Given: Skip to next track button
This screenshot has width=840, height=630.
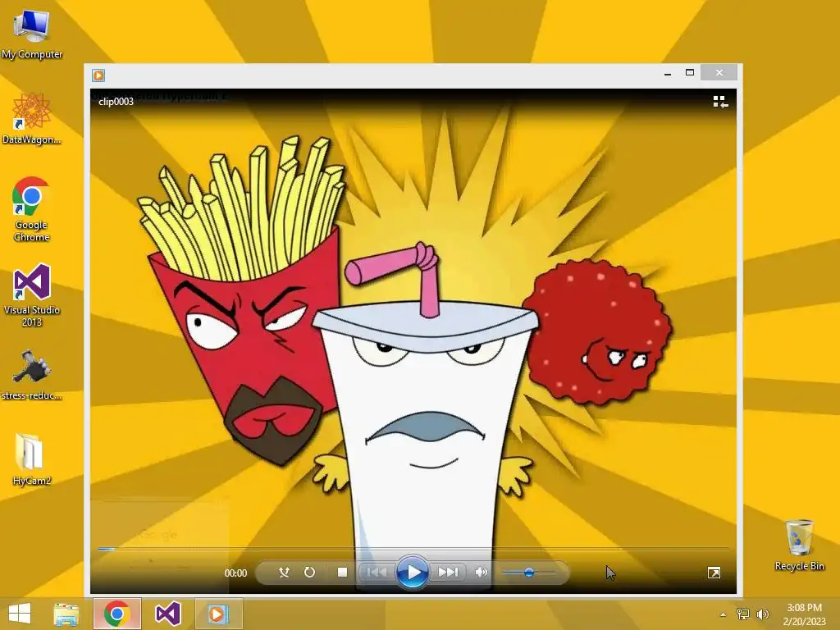Looking at the screenshot, I should pos(448,572).
